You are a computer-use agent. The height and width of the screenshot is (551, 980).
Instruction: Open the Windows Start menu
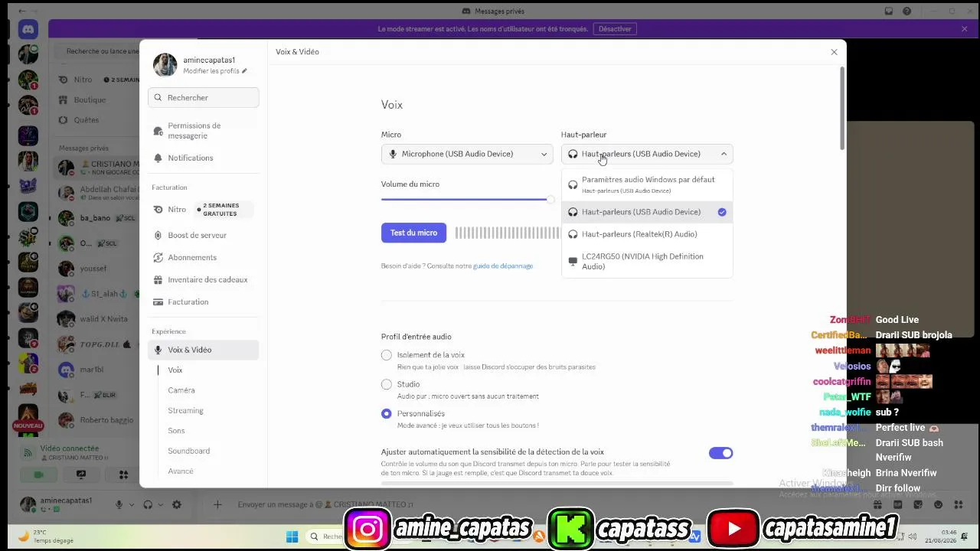(x=292, y=536)
